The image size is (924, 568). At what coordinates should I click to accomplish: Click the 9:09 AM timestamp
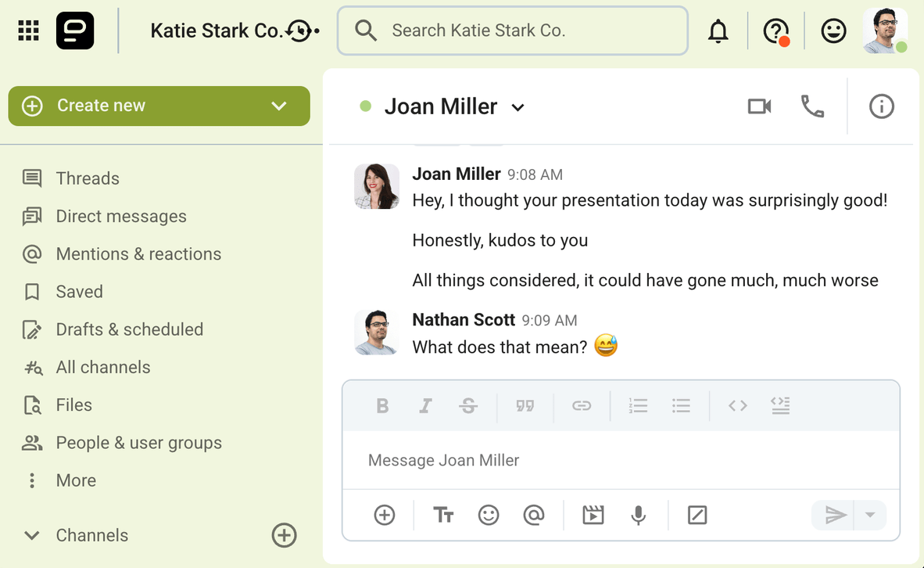(x=550, y=321)
